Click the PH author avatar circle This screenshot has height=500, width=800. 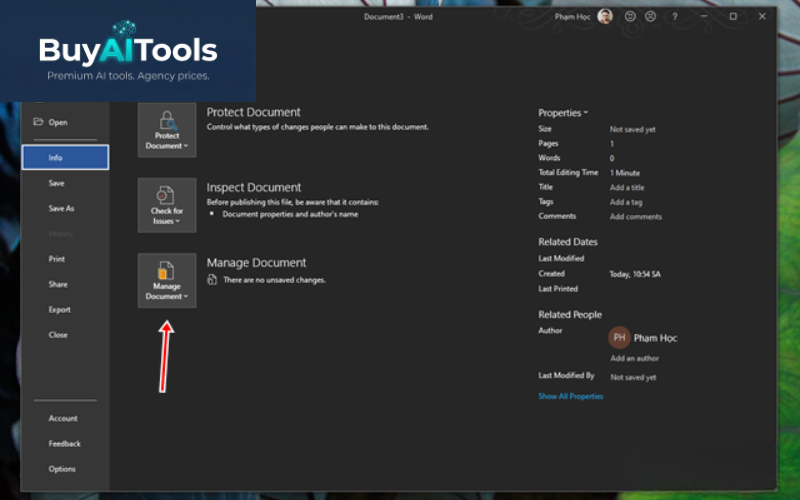click(620, 338)
